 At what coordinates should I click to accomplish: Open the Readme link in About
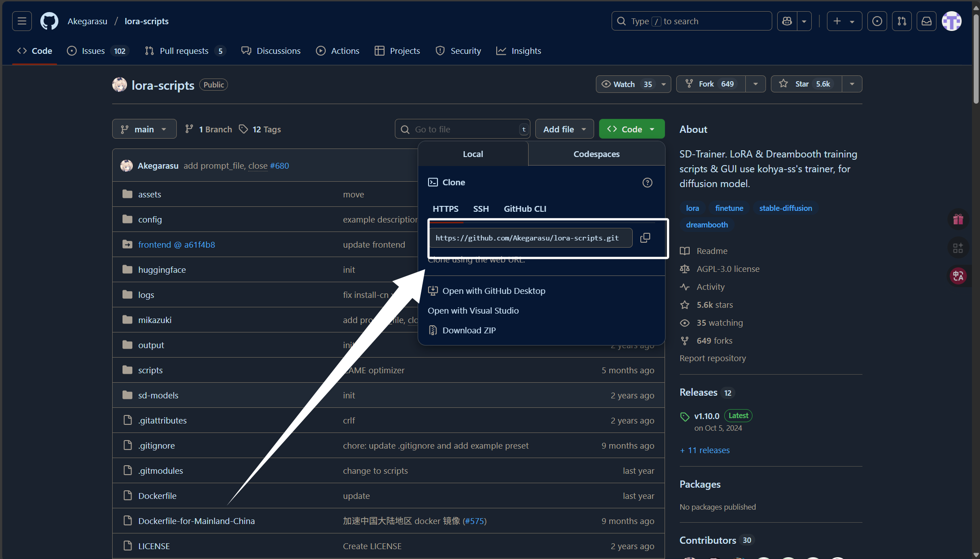point(704,251)
